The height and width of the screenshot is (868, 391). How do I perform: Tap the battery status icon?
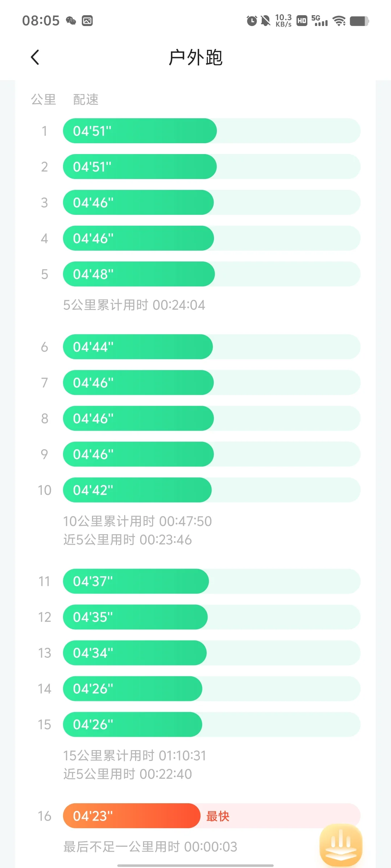pyautogui.click(x=359, y=21)
